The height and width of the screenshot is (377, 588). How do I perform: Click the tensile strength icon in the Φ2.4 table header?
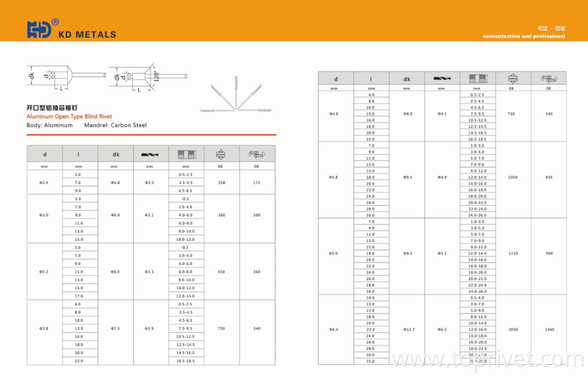coord(221,154)
